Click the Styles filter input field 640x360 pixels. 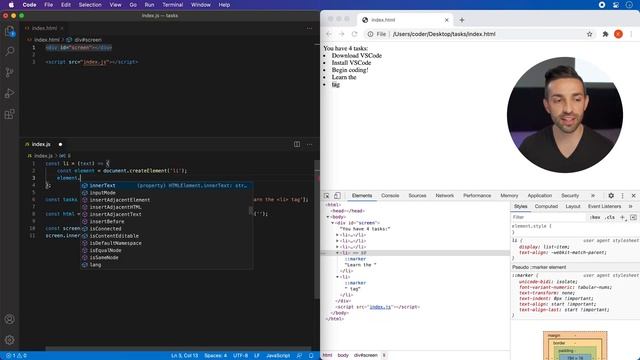pos(549,217)
